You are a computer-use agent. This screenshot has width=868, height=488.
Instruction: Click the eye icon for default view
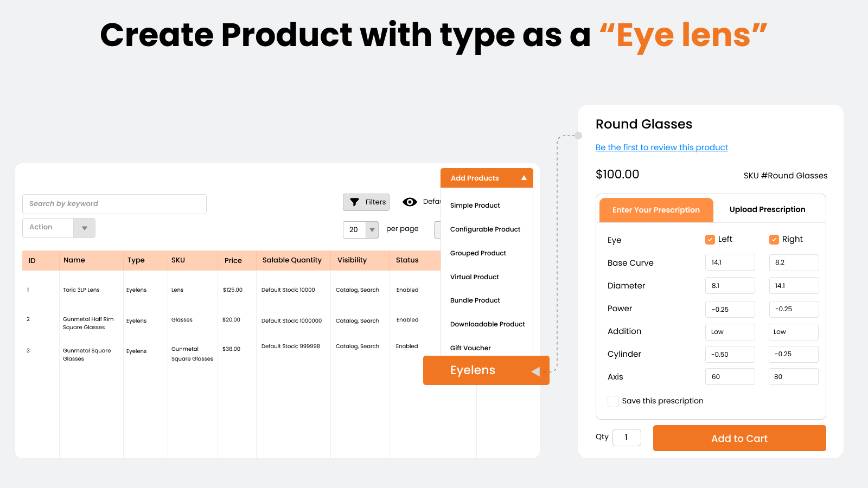[410, 202]
